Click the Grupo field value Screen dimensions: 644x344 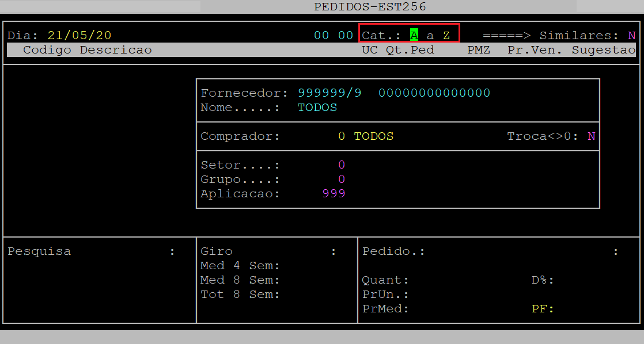342,179
